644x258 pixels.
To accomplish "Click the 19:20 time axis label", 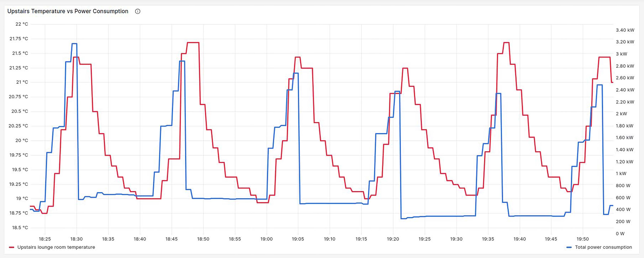I will click(393, 239).
